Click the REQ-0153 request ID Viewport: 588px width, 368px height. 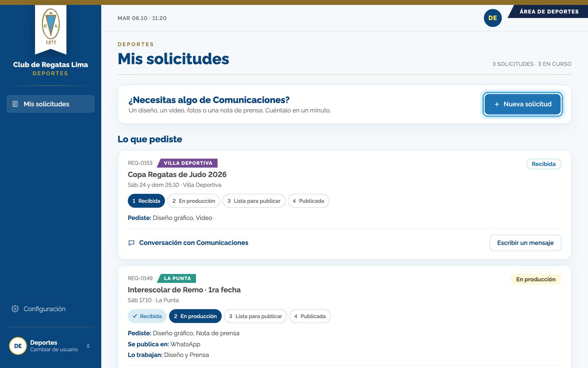coord(140,163)
